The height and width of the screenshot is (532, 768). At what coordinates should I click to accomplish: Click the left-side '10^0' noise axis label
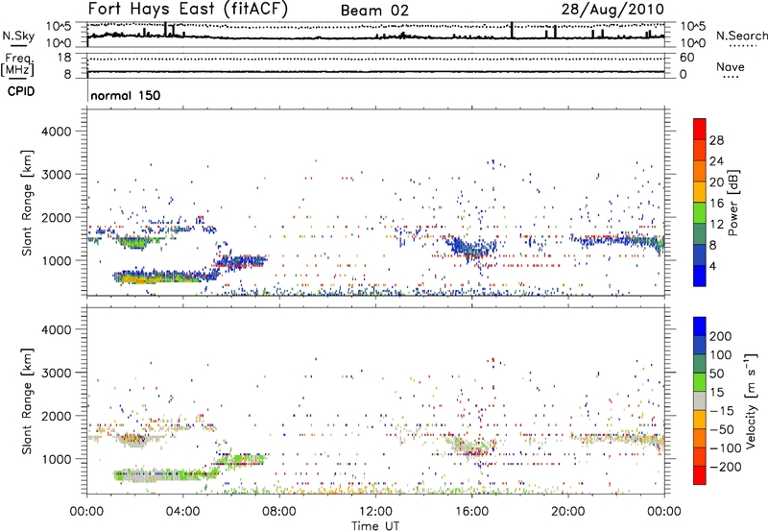(x=60, y=43)
